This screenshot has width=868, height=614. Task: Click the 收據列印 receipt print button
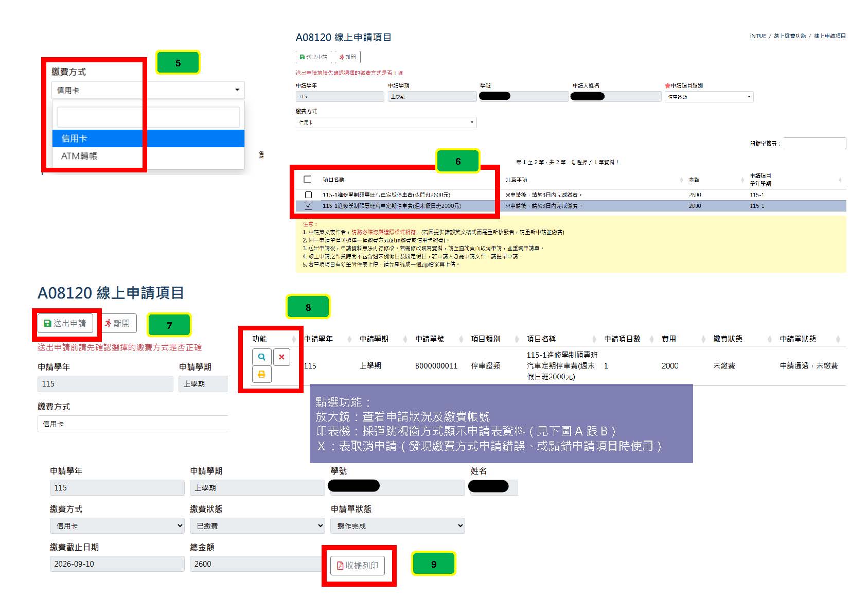[358, 566]
